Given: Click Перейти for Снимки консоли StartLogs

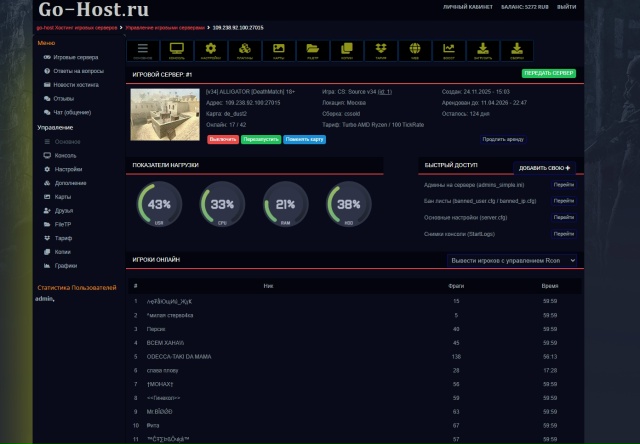Looking at the screenshot, I should [x=564, y=234].
